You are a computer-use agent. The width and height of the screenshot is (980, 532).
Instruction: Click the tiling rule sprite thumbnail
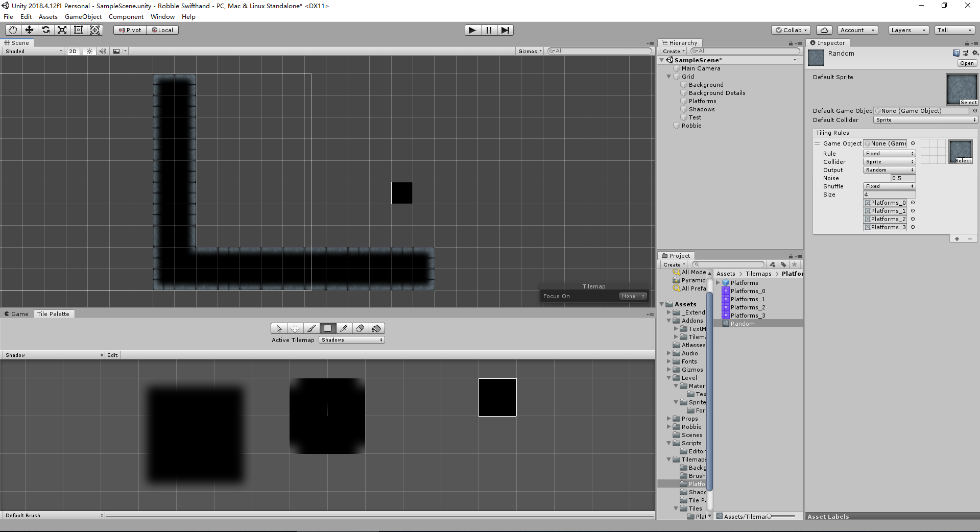(x=961, y=152)
